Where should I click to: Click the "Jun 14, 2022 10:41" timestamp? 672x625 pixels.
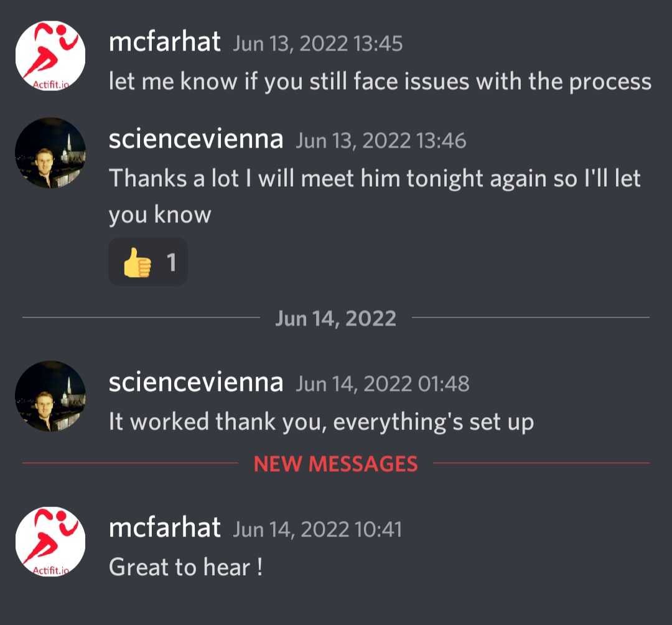coord(317,530)
